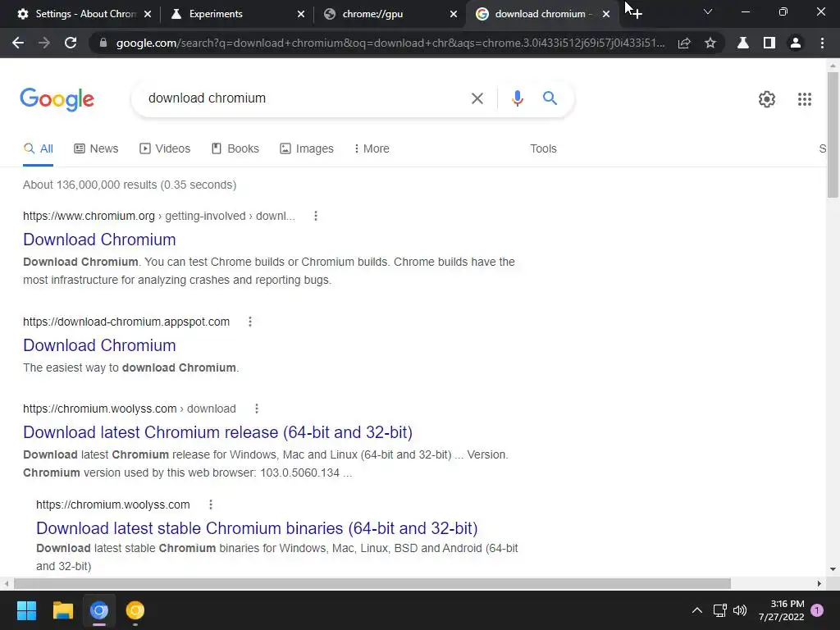840x630 pixels.
Task: Open the Experiments flask toolbar icon
Action: click(x=743, y=43)
